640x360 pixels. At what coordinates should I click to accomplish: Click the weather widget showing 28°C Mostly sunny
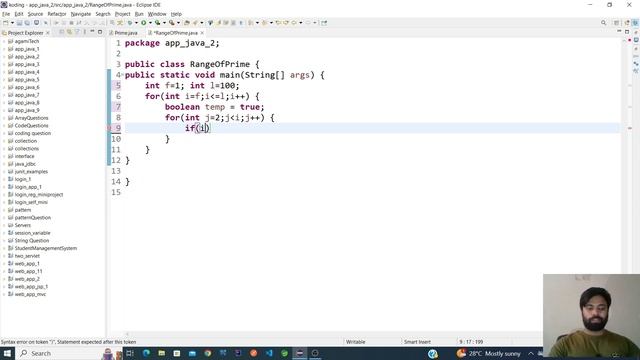tap(489, 353)
